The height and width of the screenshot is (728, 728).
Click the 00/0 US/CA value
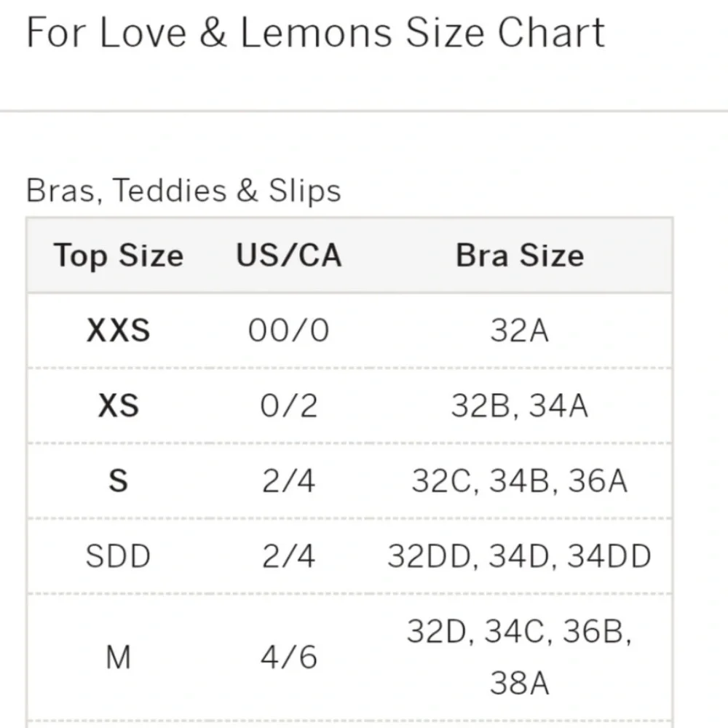(x=289, y=331)
